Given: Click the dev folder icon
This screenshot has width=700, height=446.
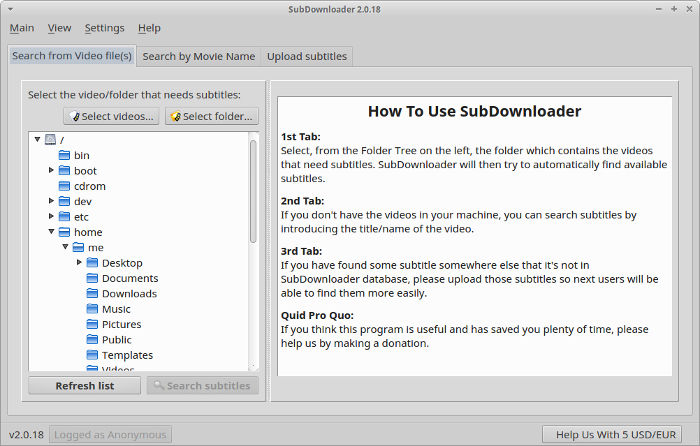Looking at the screenshot, I should point(64,201).
